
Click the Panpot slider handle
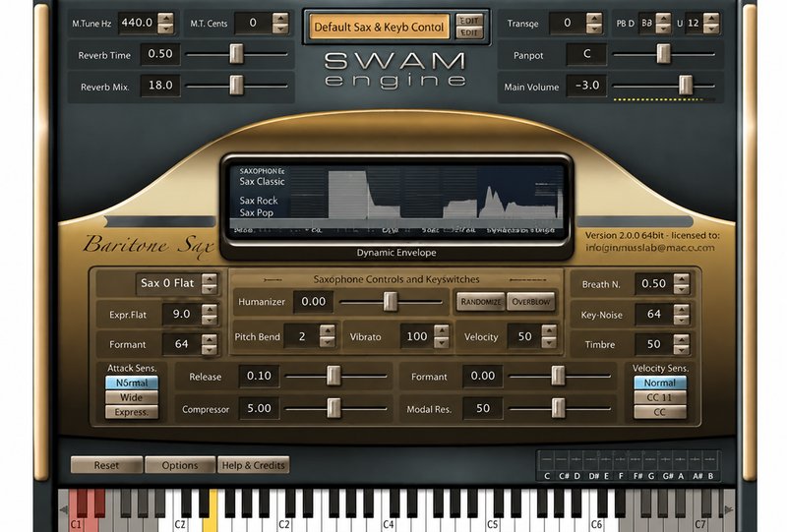coord(663,54)
